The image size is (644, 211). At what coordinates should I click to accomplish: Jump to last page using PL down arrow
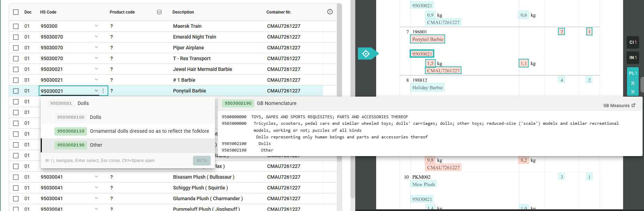tap(633, 92)
